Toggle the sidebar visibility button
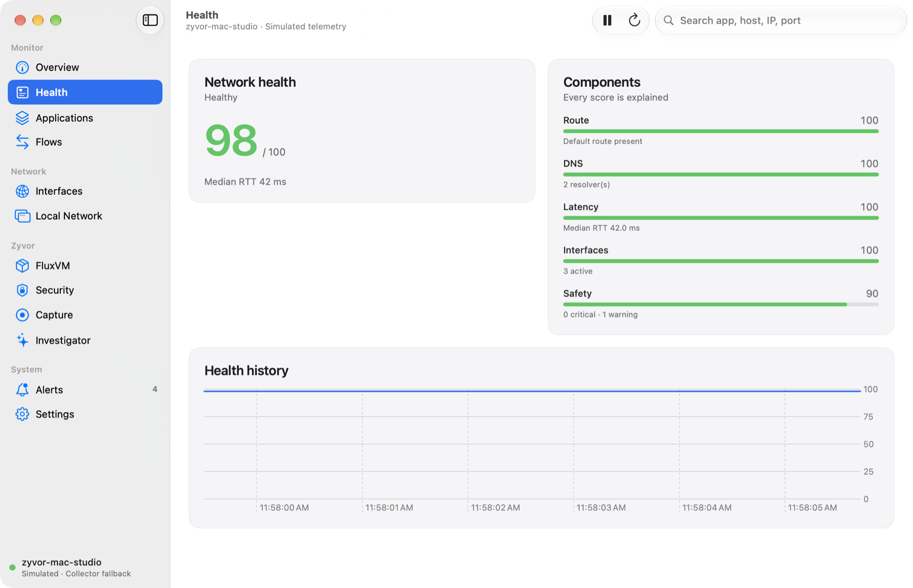Viewport: 913px width, 588px height. (150, 20)
